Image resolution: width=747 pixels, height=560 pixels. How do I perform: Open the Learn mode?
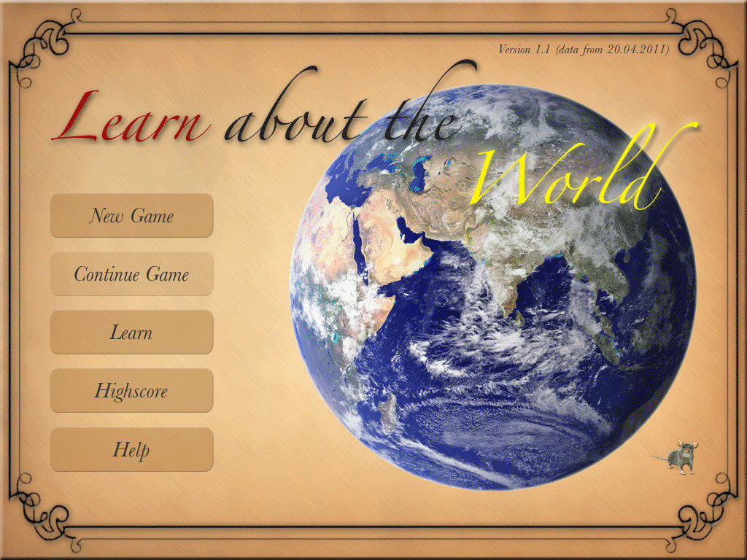[131, 332]
